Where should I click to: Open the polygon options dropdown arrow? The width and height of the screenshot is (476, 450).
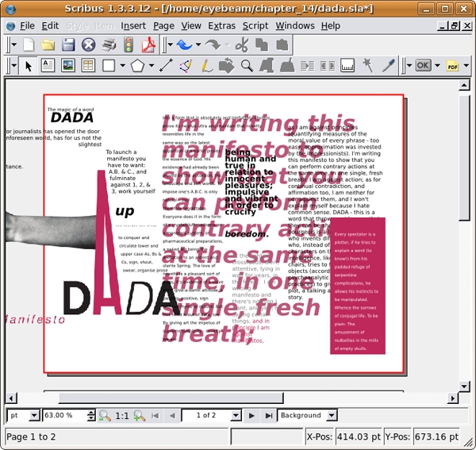(x=152, y=65)
